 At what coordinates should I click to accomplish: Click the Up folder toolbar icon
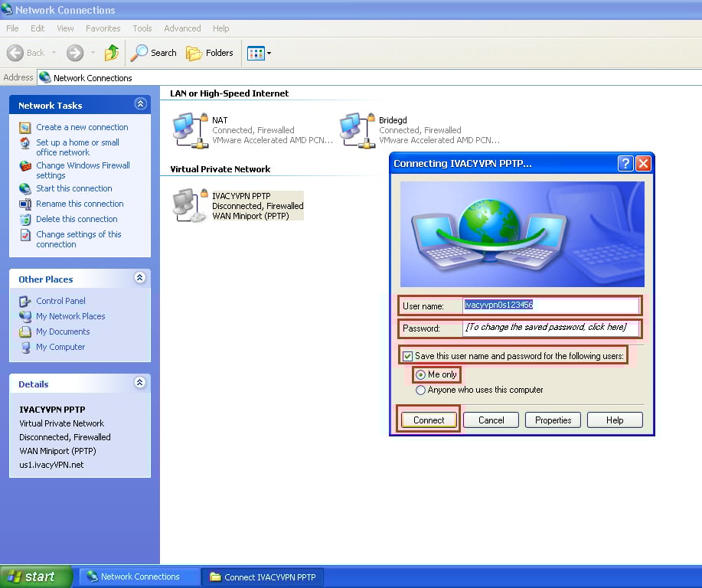point(112,52)
